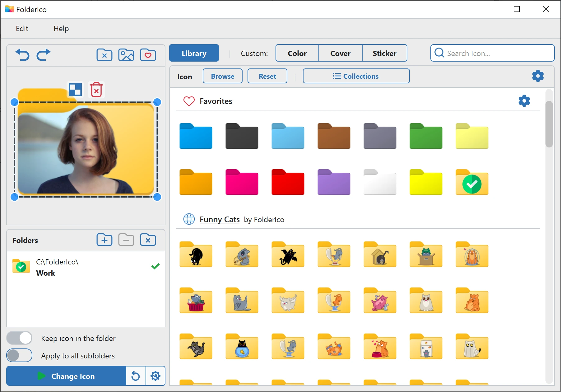Image resolution: width=561 pixels, height=392 pixels.
Task: Open the Collections list
Action: click(356, 76)
